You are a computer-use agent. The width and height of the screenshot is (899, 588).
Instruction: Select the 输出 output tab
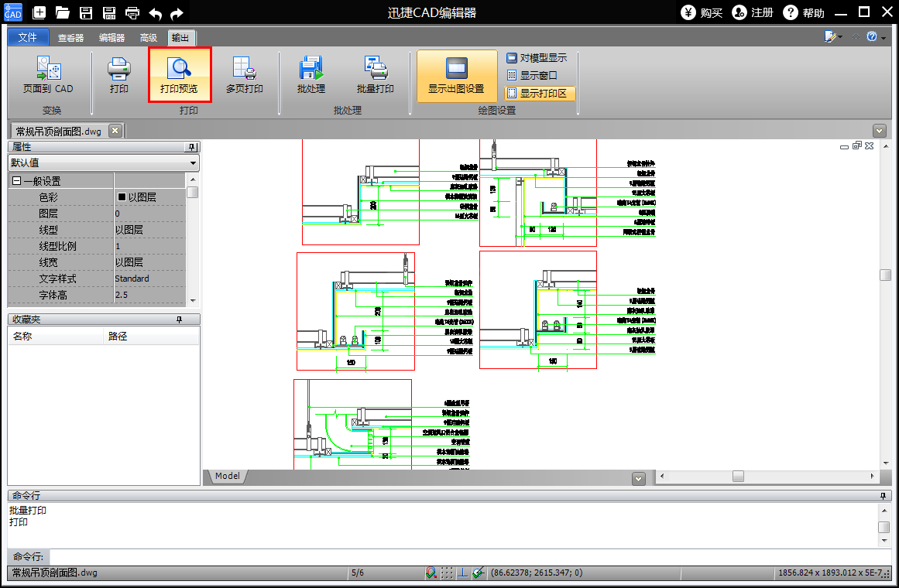[180, 38]
